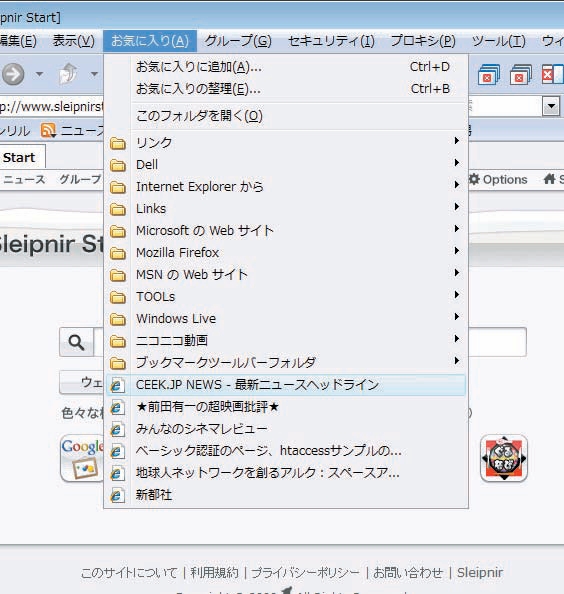Click お問い合わせ footer link
Screen dimensions: 564x594
pos(408,572)
